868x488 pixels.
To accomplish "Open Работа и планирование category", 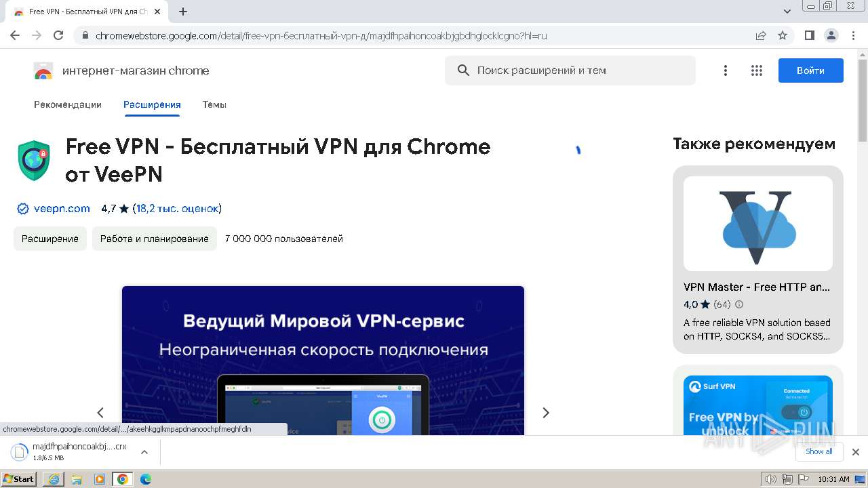I will point(155,239).
